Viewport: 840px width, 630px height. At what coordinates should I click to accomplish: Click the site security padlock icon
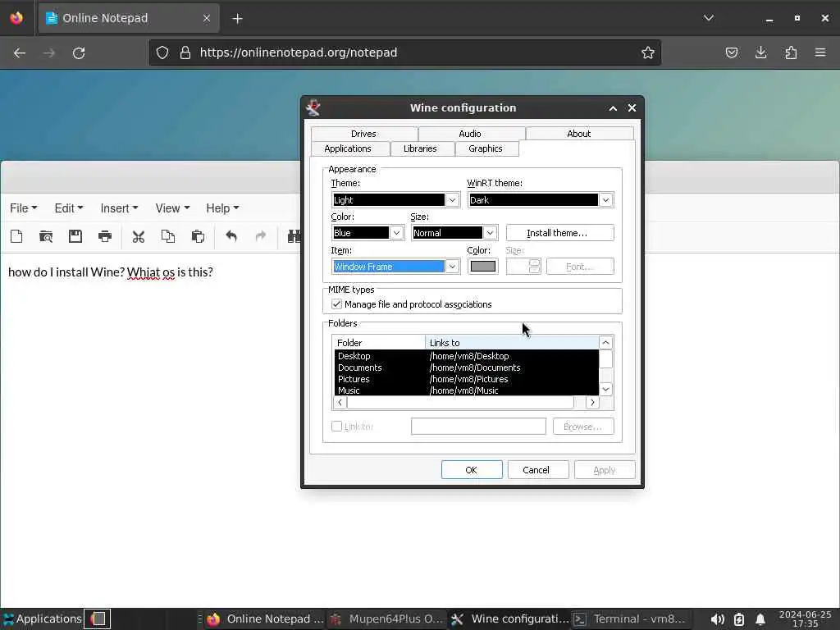point(185,52)
